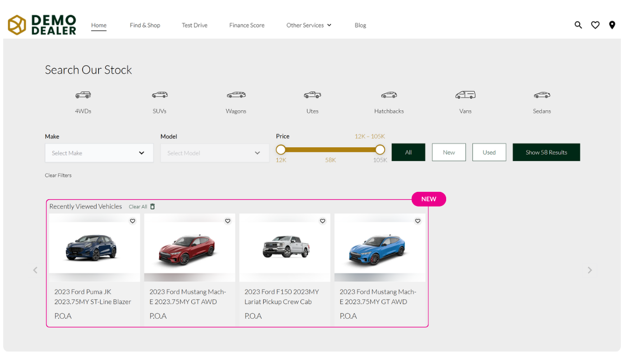Viewport: 624px width, 364px height.
Task: Click the price slider's 105K maximum handle
Action: pos(380,150)
